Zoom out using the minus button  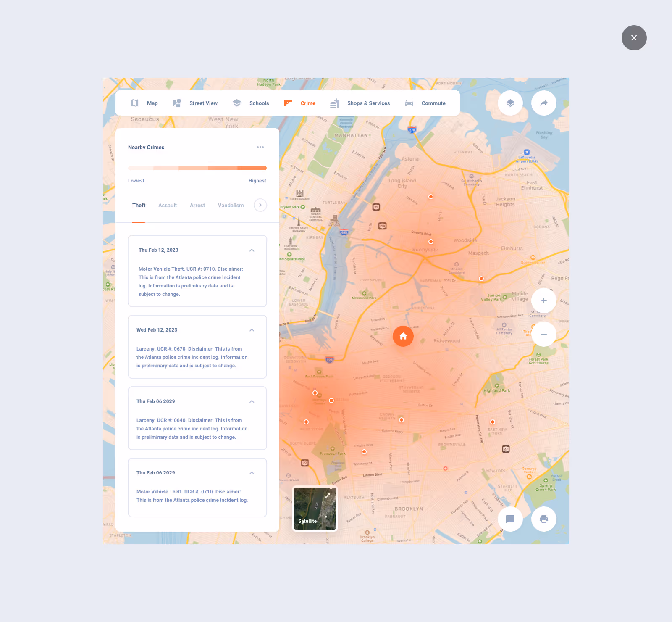[x=543, y=334]
